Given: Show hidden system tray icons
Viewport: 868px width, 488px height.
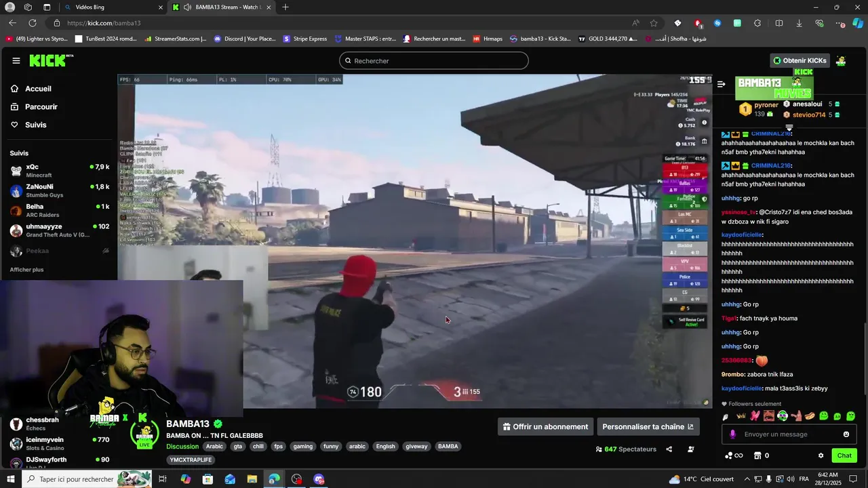Looking at the screenshot, I should (747, 479).
